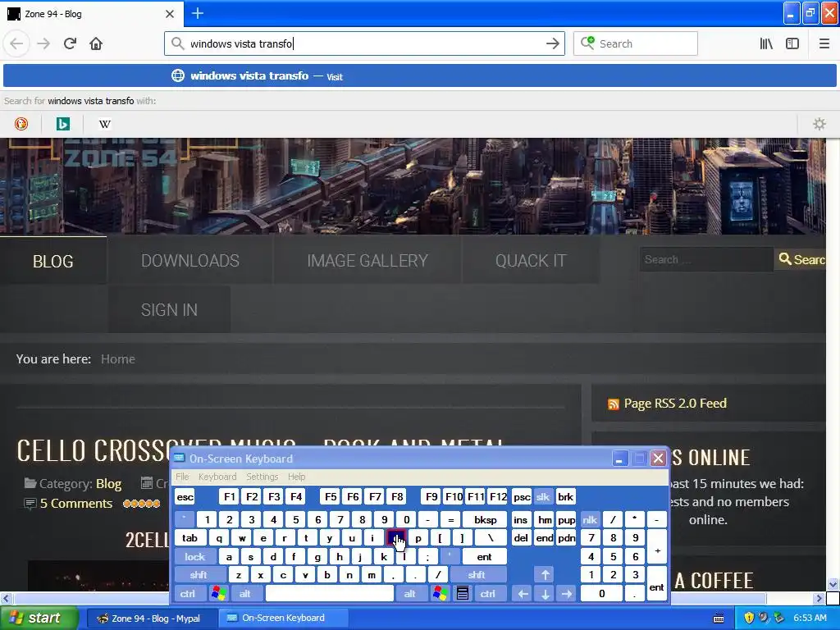Open the File menu of On-Screen Keyboard
Image resolution: width=840 pixels, height=630 pixels.
tap(182, 477)
